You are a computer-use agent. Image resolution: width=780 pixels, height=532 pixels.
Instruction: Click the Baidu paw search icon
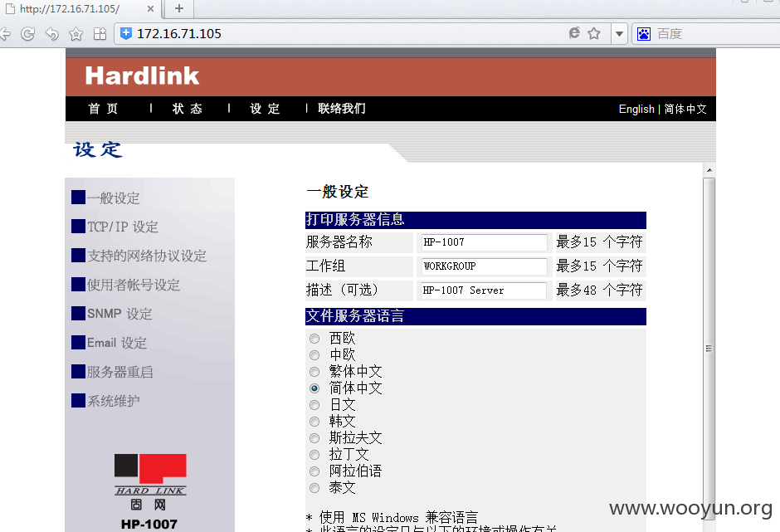point(644,34)
